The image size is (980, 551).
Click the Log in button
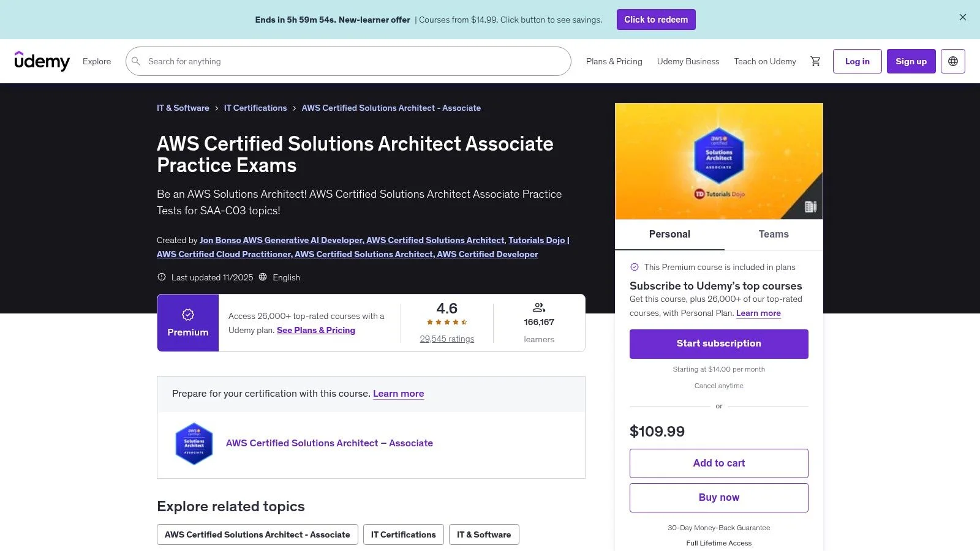tap(858, 61)
